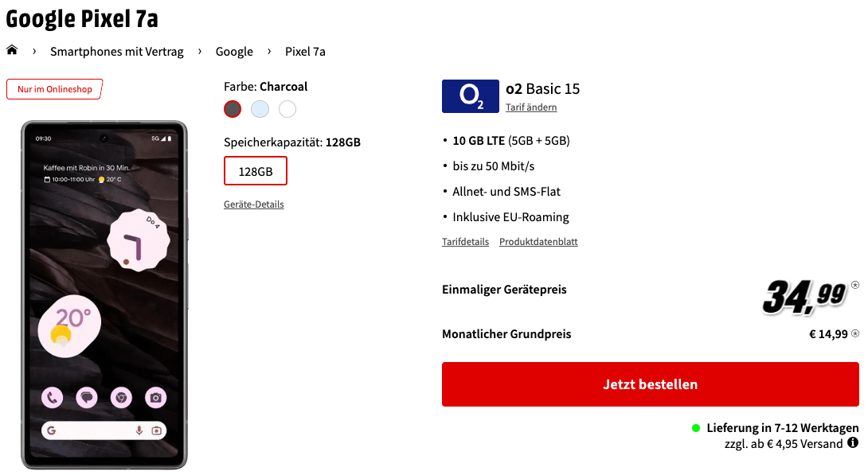Click the 10 GB LTE bullet text
Image resolution: width=868 pixels, height=475 pixels.
tap(511, 141)
